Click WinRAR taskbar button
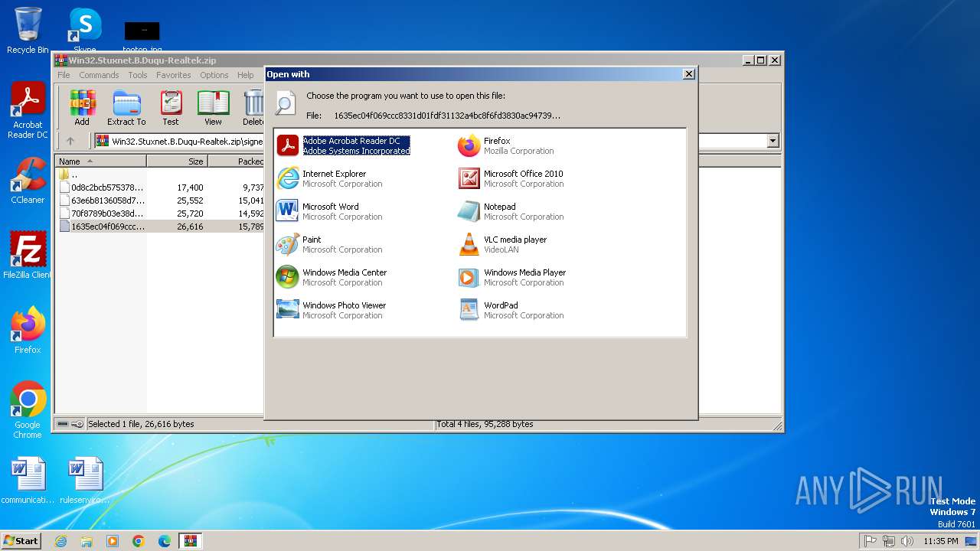Screen dimensions: 980x551 click(191, 541)
